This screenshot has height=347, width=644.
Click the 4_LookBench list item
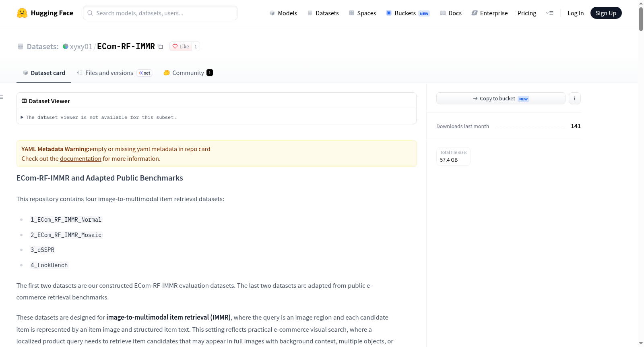(49, 265)
